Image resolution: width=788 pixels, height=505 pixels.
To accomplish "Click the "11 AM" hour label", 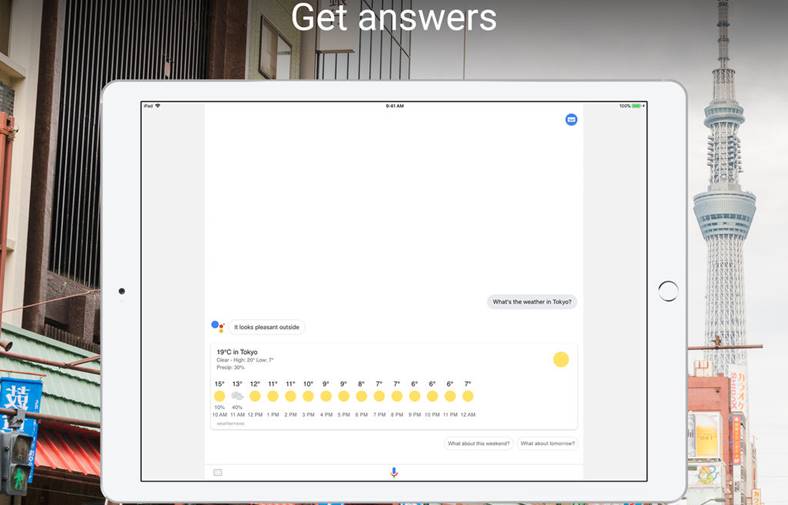I will coord(237,415).
